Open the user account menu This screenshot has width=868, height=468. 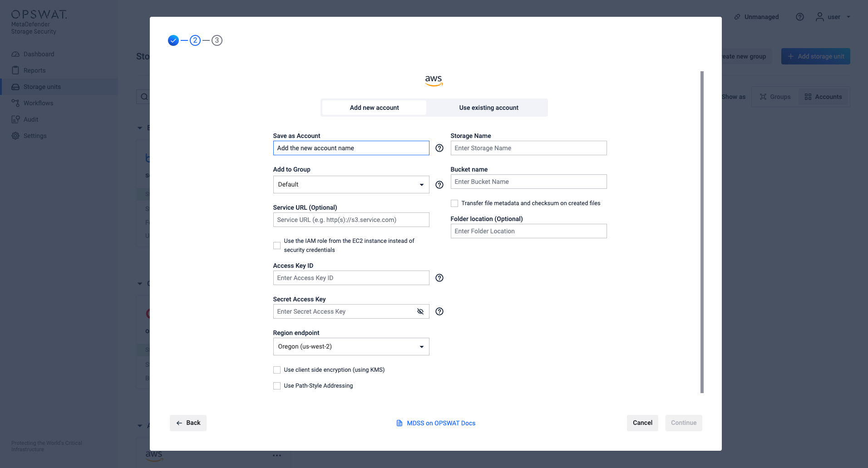click(x=833, y=17)
